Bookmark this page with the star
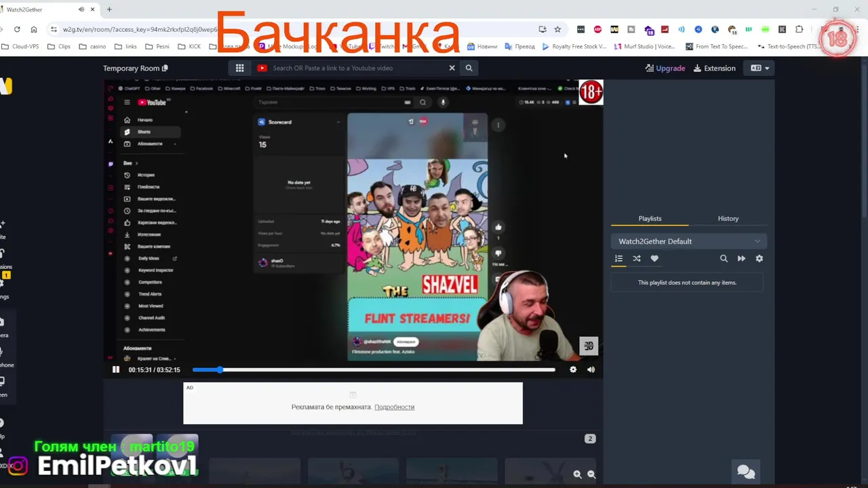This screenshot has height=488, width=868. tap(557, 29)
